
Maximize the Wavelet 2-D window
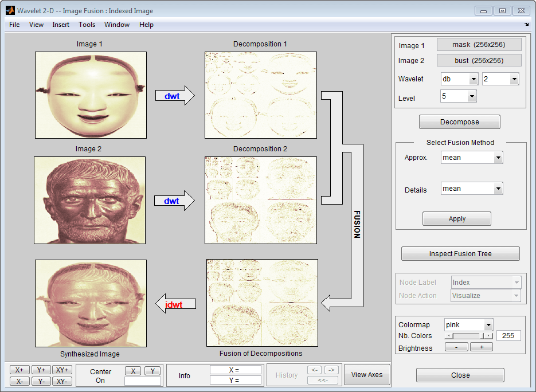click(502, 10)
